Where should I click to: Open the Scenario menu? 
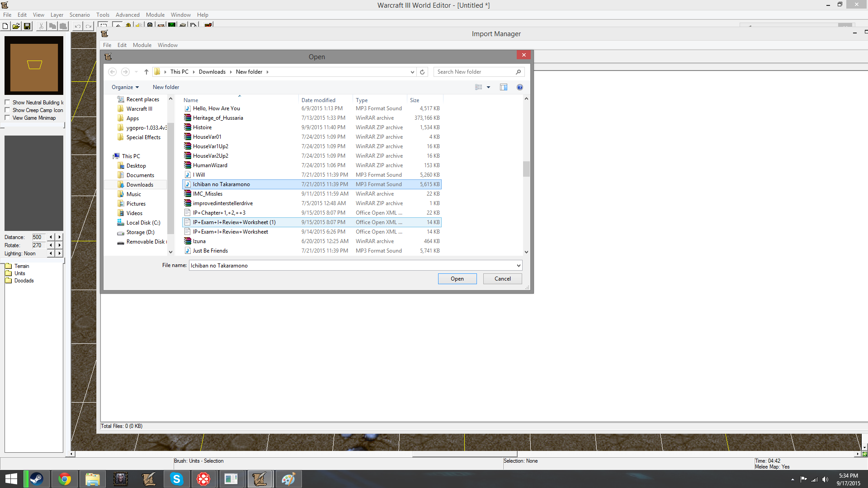[80, 15]
